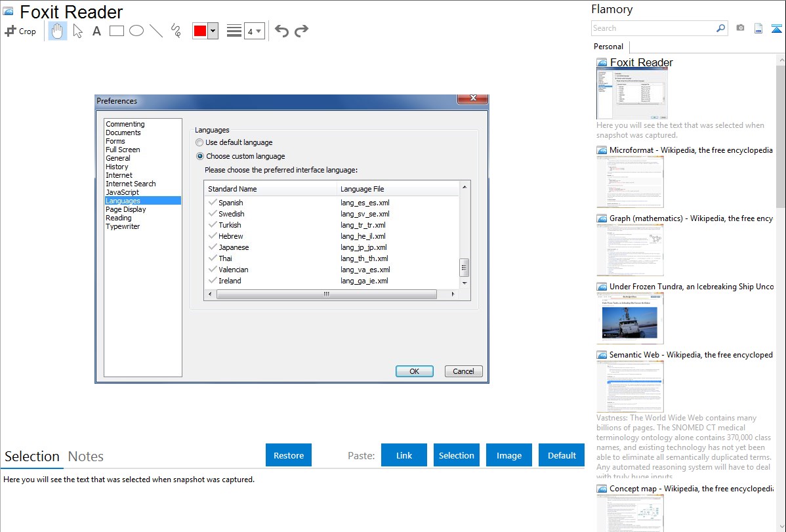
Task: Open the Semantic Web snapshot title
Action: pos(691,354)
